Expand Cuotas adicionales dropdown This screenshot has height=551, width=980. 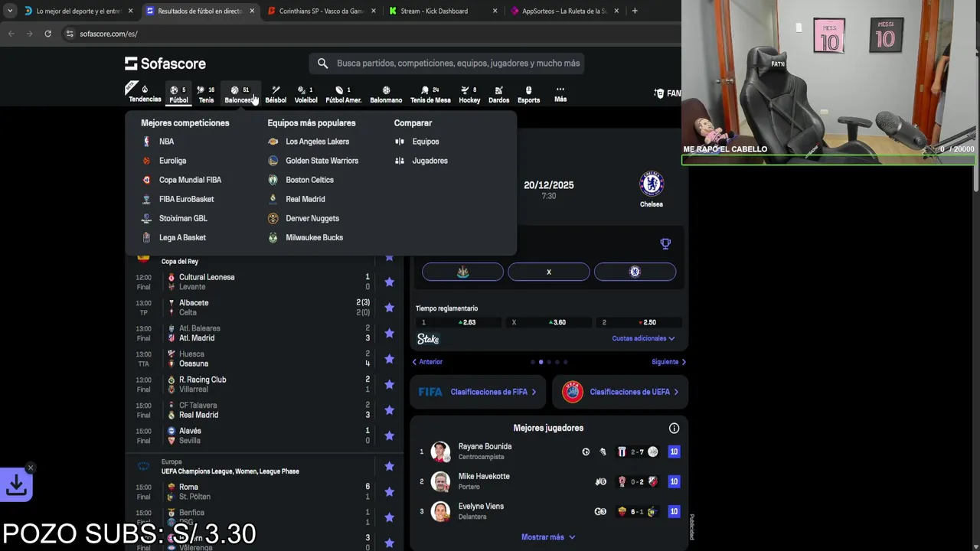[643, 338]
